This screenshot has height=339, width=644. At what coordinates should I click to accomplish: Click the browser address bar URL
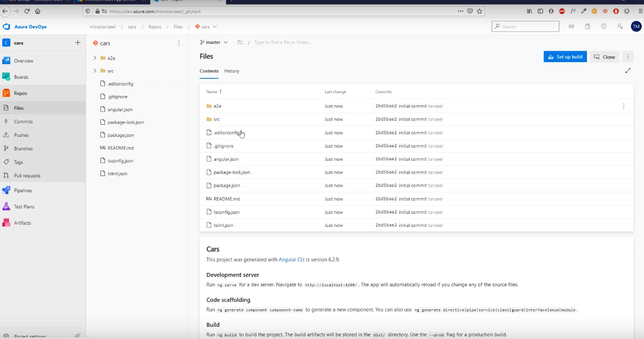pos(155,11)
